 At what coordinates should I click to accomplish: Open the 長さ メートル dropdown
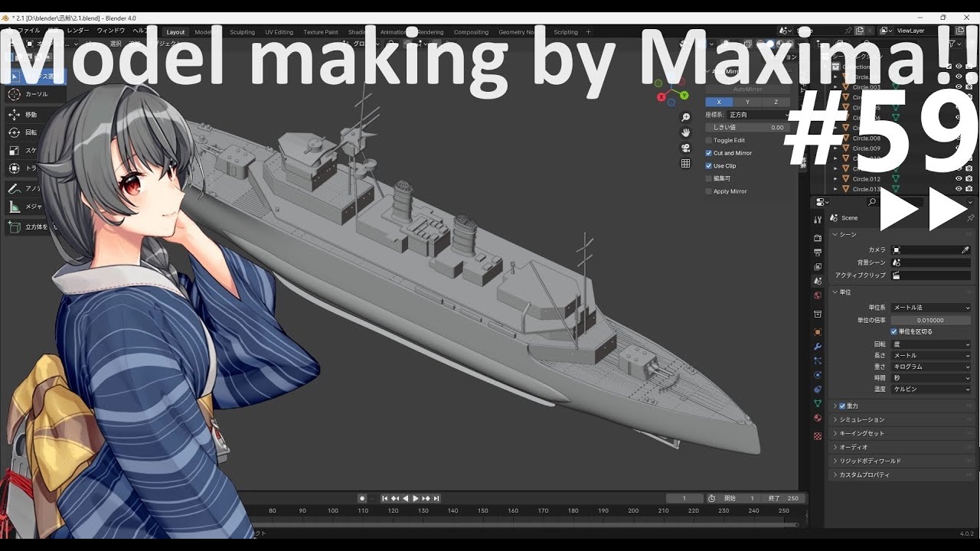point(931,356)
